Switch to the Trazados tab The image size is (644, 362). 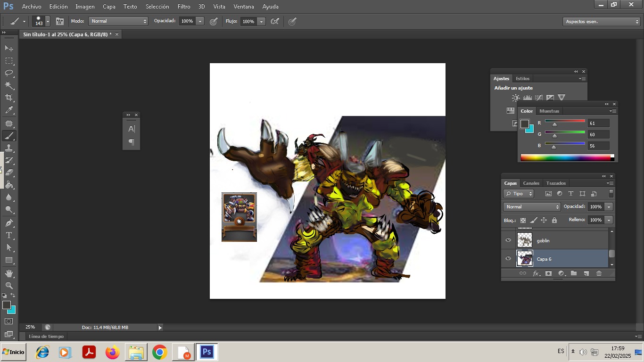[x=556, y=183]
